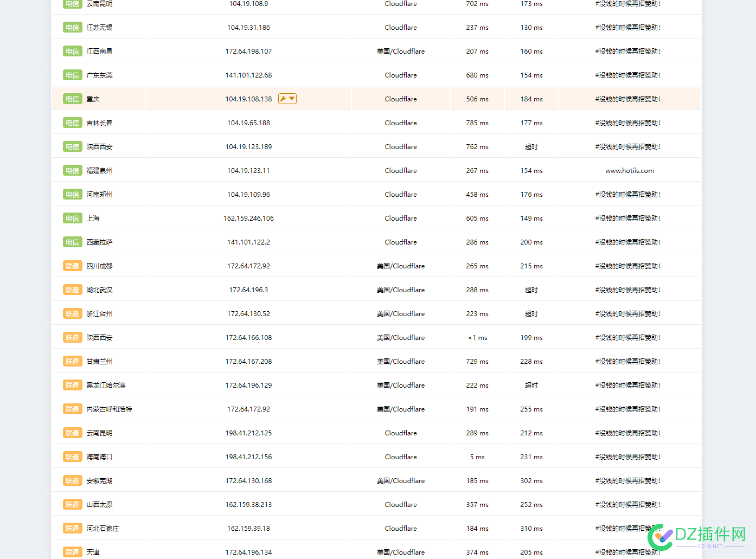This screenshot has height=559, width=756.
Task: Select the 302 ms value
Action: (x=531, y=481)
